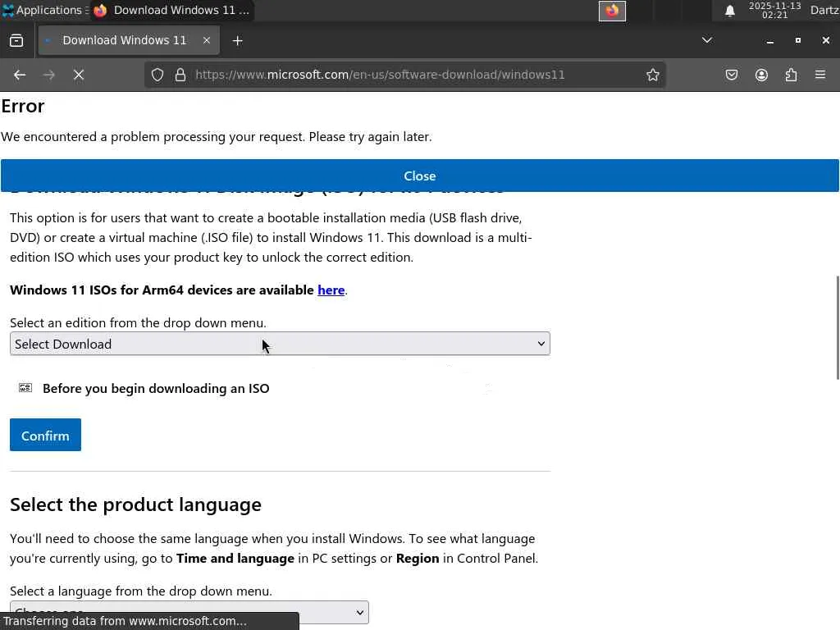Open notification bell in system panel
This screenshot has width=840, height=630.
[x=729, y=11]
